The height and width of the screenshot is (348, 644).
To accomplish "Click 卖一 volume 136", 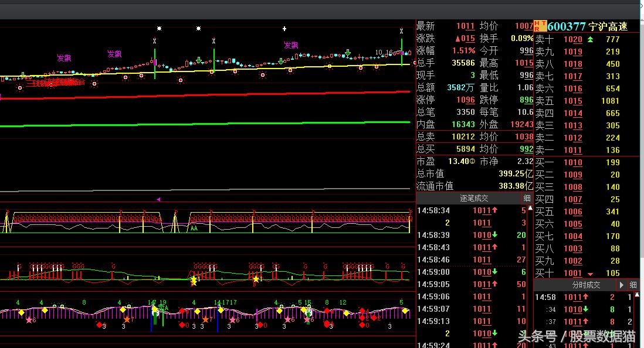I will pos(613,150).
